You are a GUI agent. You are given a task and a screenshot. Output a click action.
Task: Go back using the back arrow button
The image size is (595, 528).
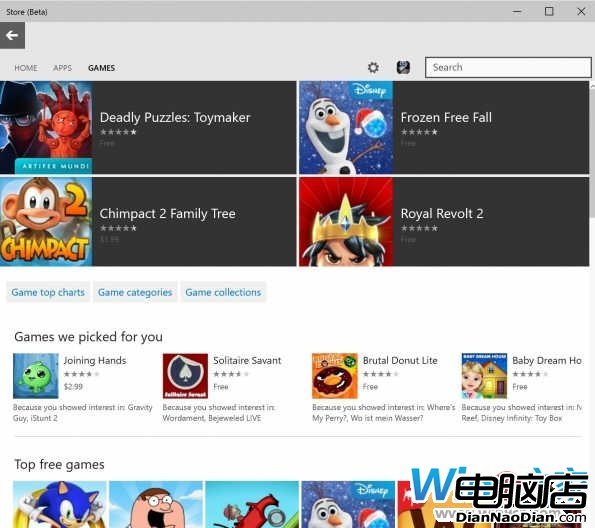pos(12,35)
